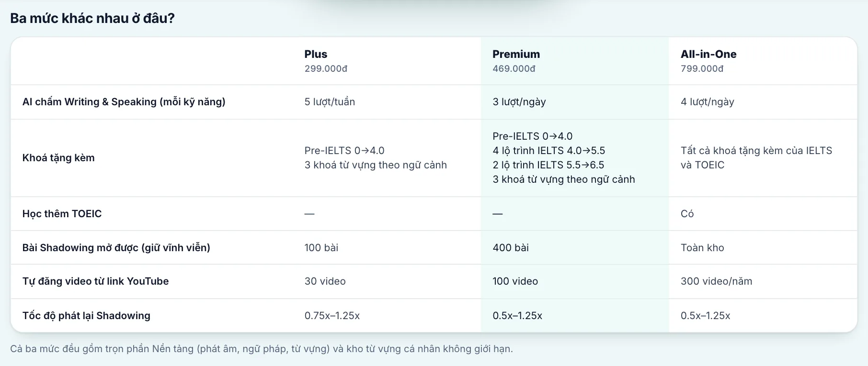Click the 'Có' TOEIC cell for All-in-One

(x=687, y=214)
